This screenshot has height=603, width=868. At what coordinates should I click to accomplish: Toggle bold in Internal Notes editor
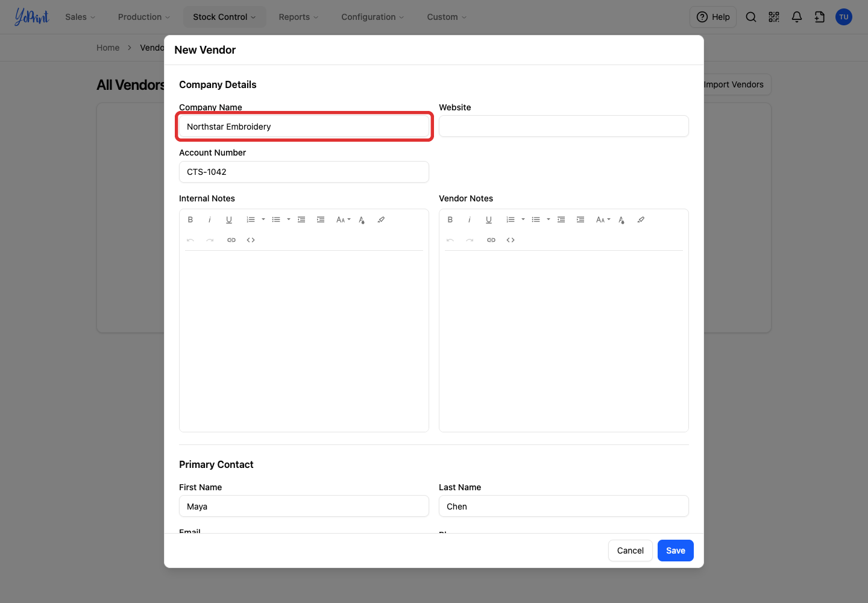(190, 219)
